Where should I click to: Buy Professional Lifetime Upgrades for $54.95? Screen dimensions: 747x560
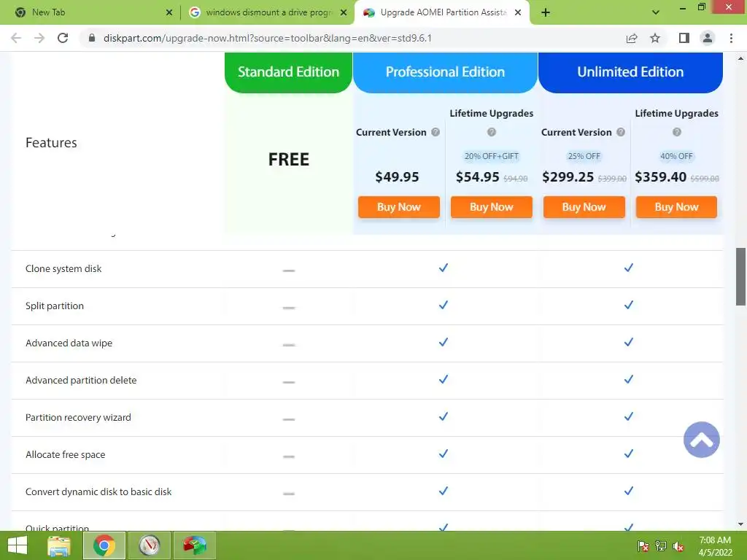tap(491, 207)
